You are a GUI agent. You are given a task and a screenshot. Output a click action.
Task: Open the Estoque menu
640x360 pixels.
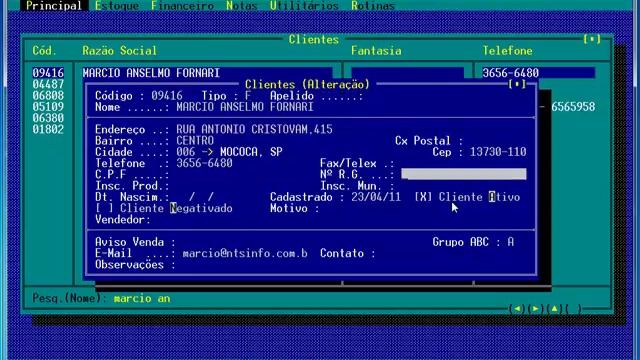click(x=117, y=6)
